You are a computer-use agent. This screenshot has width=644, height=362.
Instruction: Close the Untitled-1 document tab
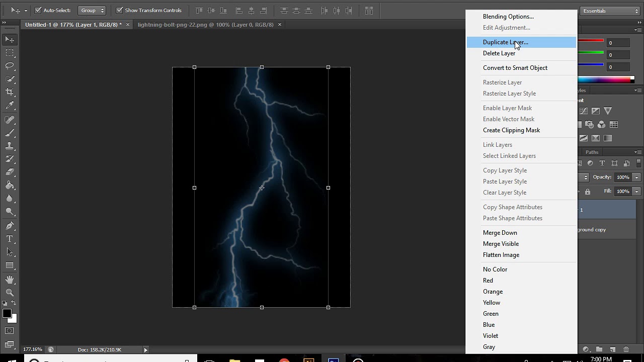pos(128,24)
